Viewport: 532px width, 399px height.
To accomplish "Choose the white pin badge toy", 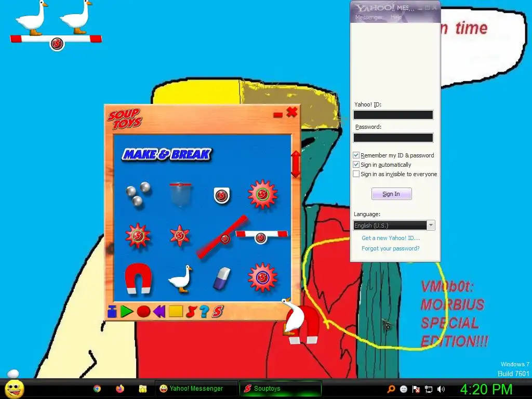I will pos(222,195).
